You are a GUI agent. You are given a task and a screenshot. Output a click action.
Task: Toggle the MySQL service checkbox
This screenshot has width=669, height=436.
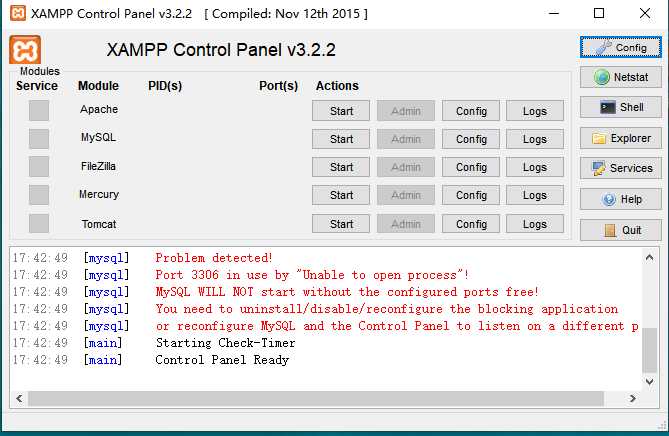(x=38, y=138)
